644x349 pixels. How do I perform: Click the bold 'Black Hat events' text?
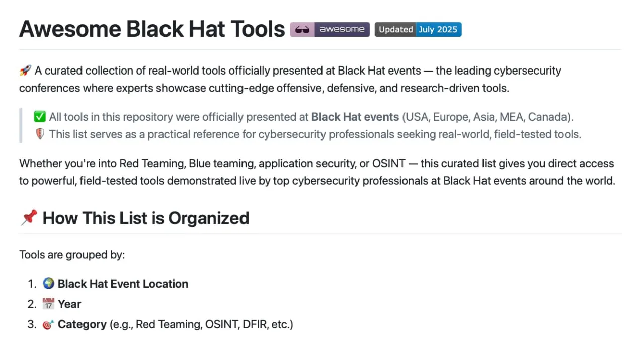355,117
